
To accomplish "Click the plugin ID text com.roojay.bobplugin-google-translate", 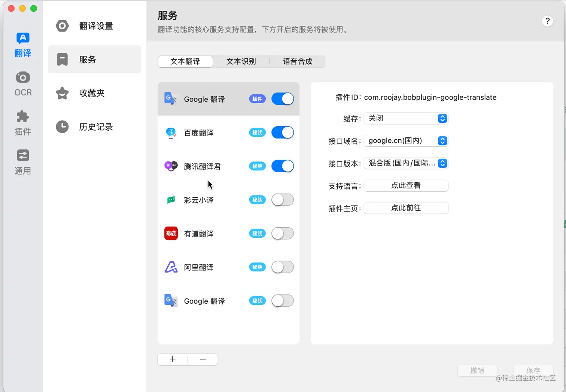I will pyautogui.click(x=430, y=97).
